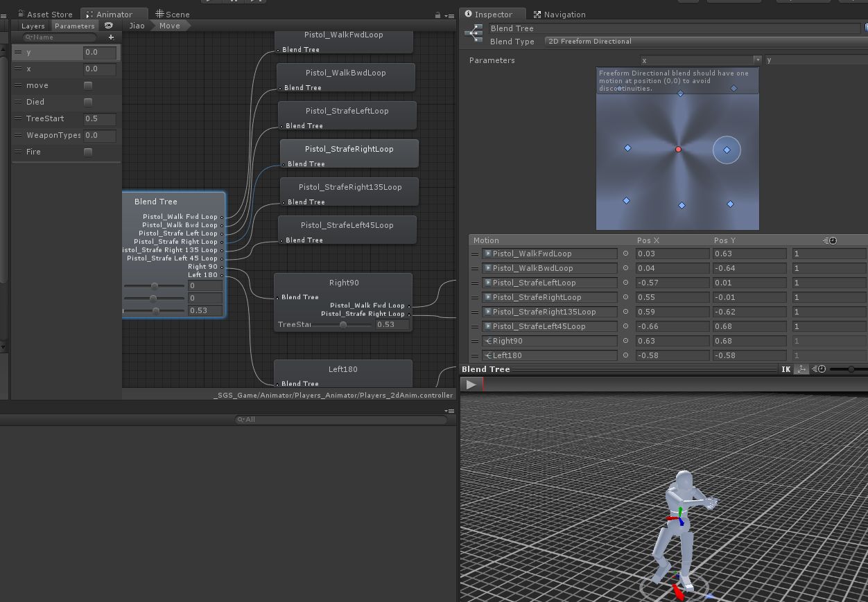This screenshot has width=868, height=602.
Task: Open the y parameter dropdown
Action: click(x=815, y=60)
